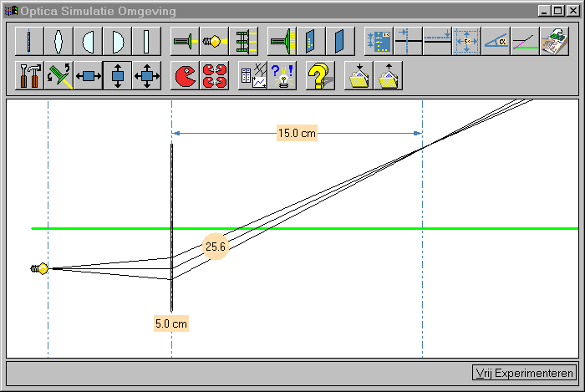
Task: Open the calculator tool
Action: pos(553,40)
